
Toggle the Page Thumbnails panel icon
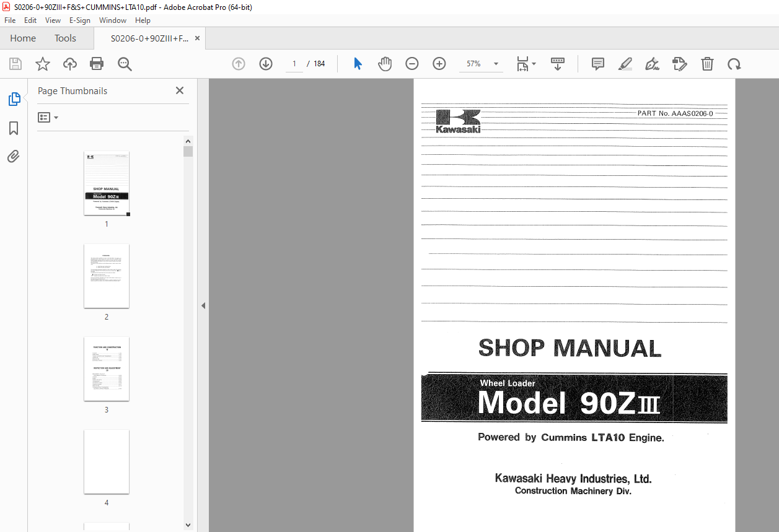pyautogui.click(x=14, y=99)
